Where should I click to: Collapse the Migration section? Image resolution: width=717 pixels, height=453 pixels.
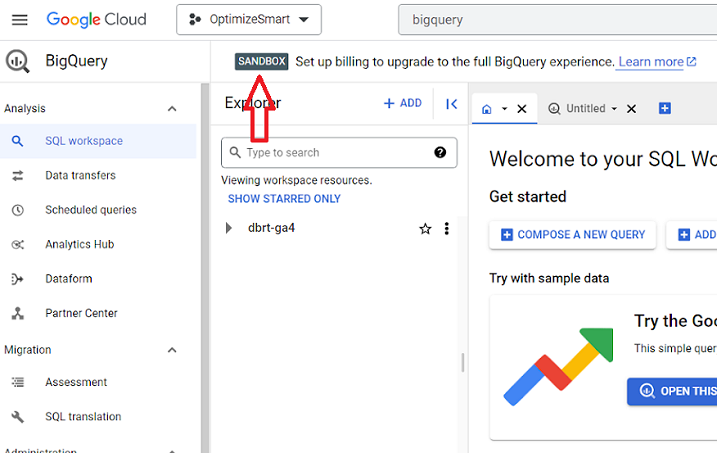[172, 350]
